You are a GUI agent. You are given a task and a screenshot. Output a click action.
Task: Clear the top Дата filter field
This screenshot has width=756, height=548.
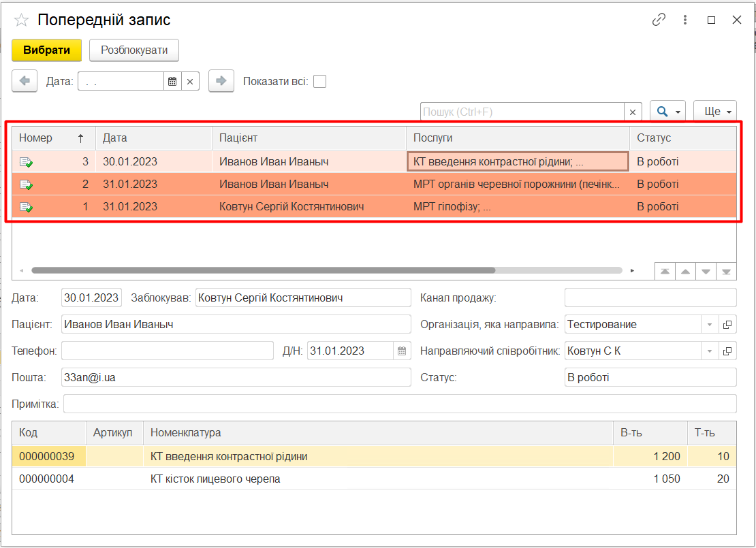(x=190, y=82)
